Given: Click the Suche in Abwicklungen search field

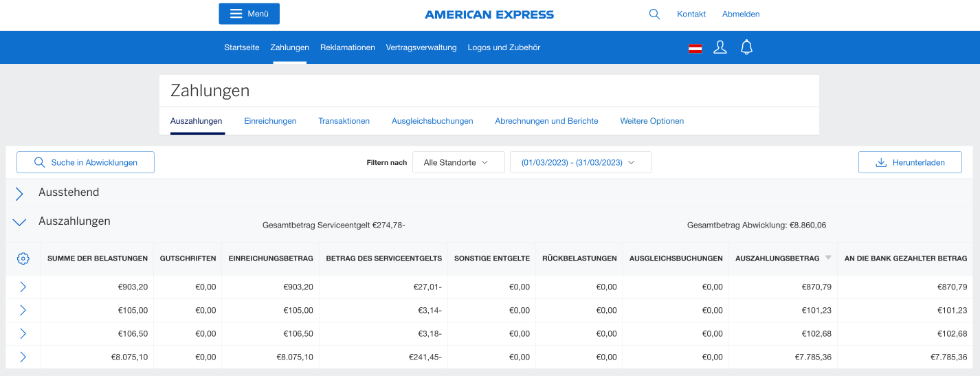Looking at the screenshot, I should (85, 162).
